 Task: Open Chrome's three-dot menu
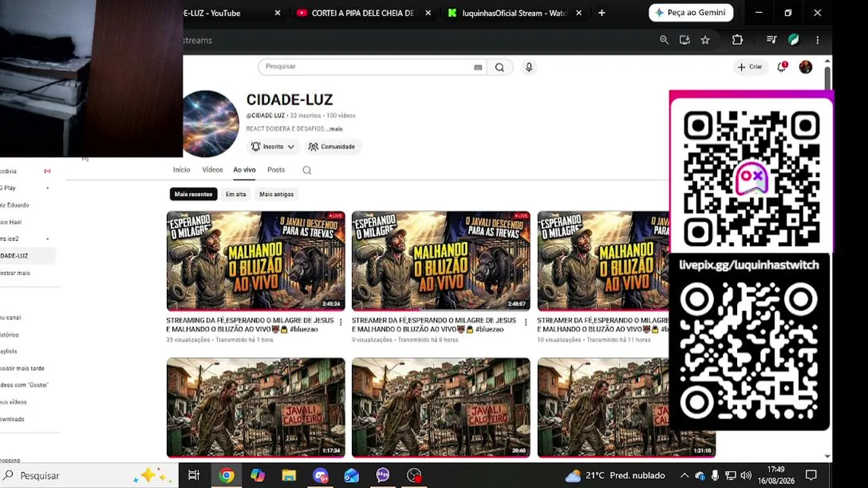click(x=817, y=40)
